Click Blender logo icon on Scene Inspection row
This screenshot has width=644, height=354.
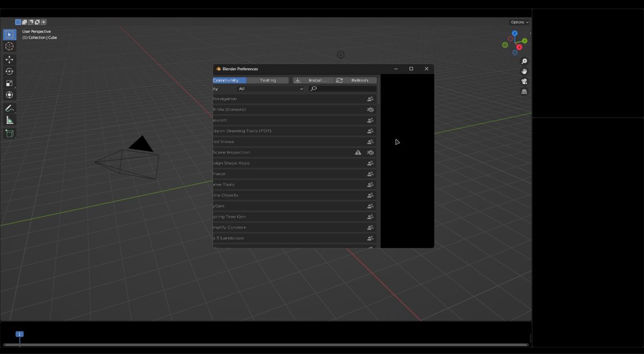click(370, 152)
